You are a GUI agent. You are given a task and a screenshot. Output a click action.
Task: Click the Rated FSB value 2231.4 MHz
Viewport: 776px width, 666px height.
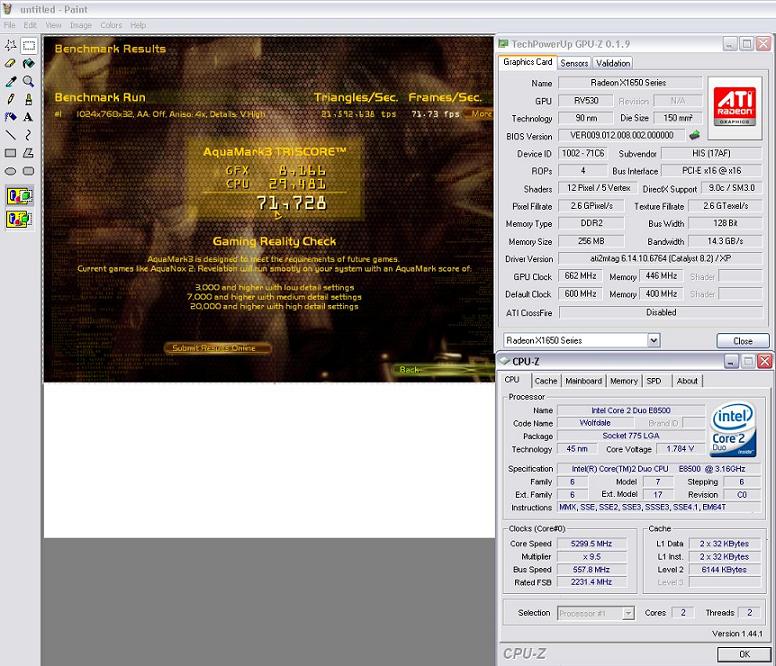click(591, 582)
